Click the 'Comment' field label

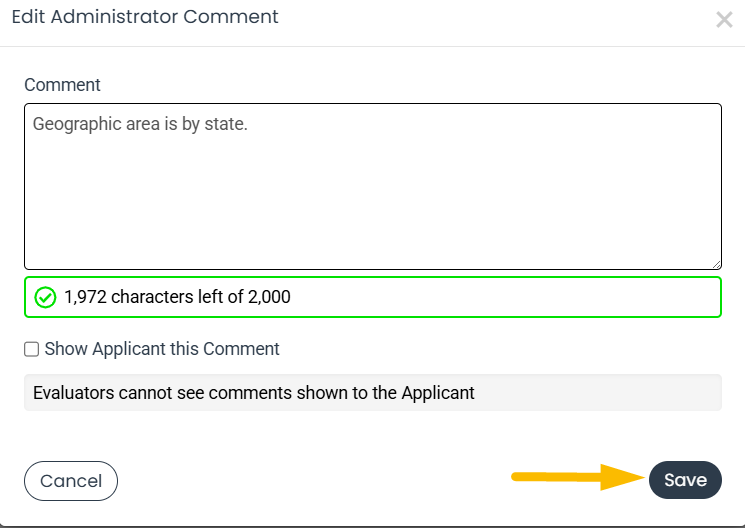[62, 85]
